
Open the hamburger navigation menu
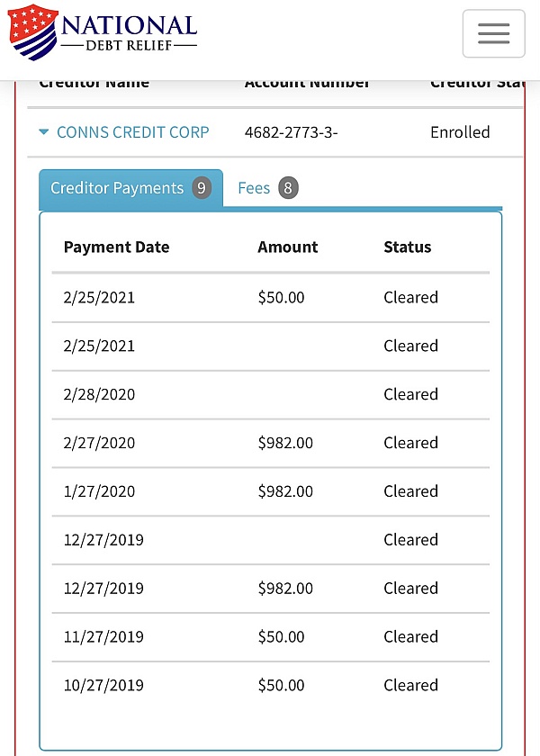[493, 33]
